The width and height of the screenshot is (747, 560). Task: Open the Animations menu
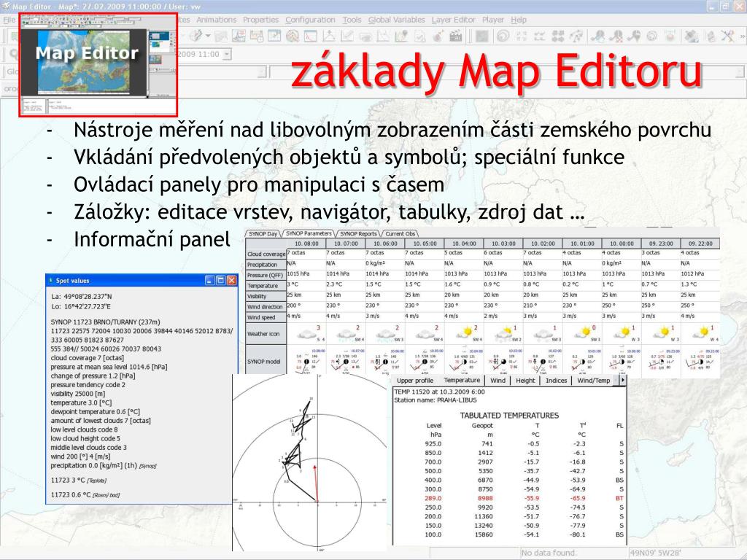click(x=216, y=20)
